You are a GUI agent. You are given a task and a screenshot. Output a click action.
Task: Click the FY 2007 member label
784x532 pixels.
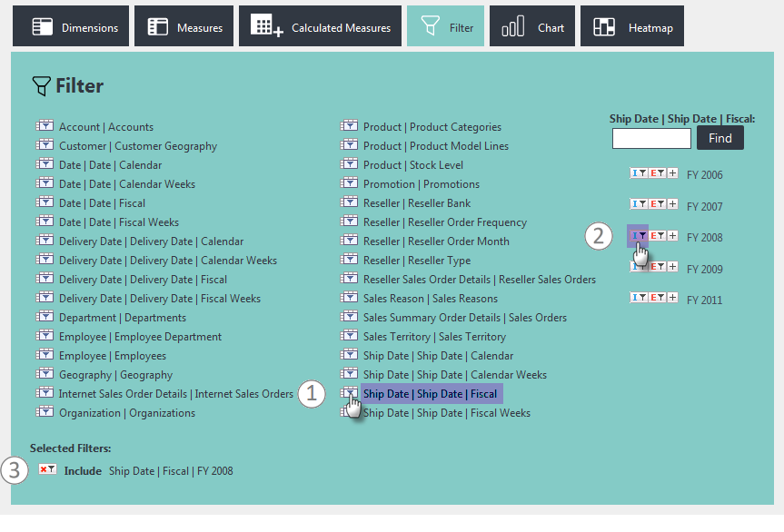(x=704, y=206)
